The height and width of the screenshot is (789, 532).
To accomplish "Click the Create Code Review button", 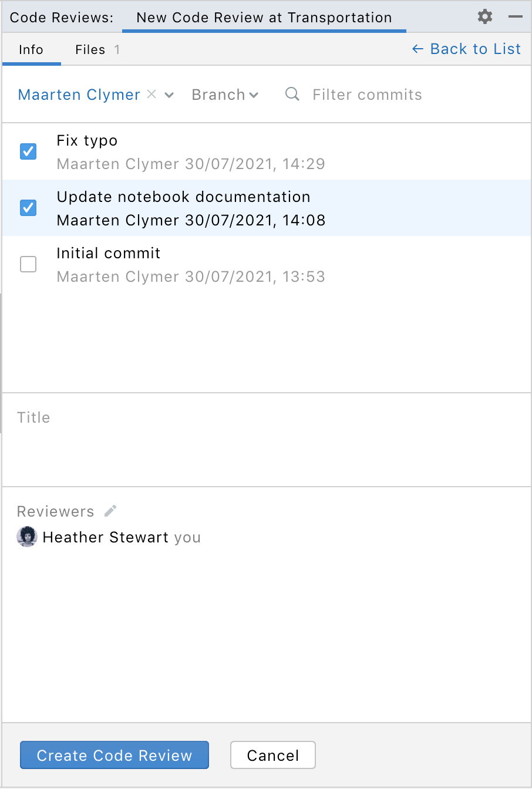I will tap(115, 755).
